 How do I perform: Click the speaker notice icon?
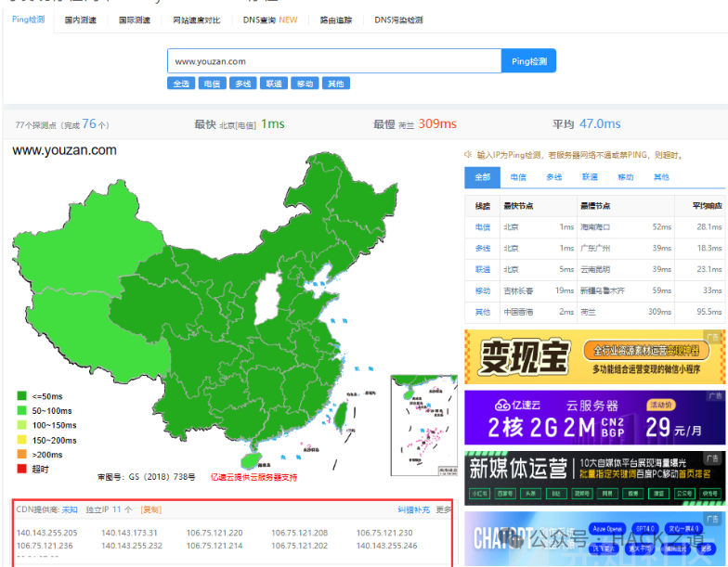pos(468,154)
